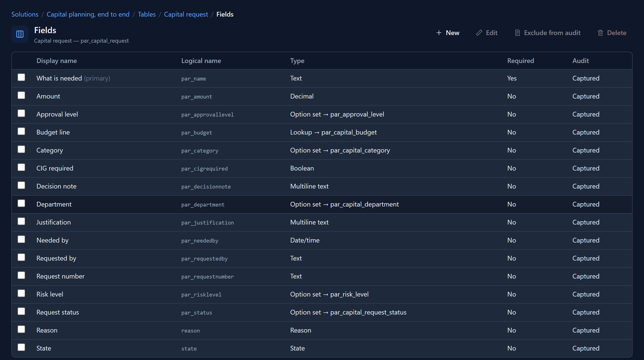
Task: Check the Request status row checkbox
Action: pos(21,311)
